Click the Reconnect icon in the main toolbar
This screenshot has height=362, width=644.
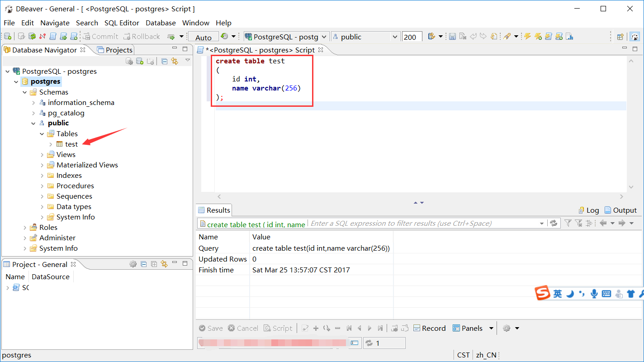click(x=32, y=36)
